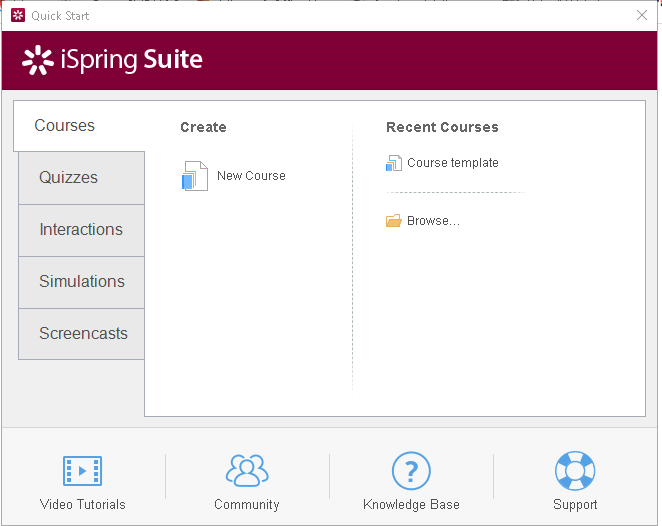Click the Course template file icon

(x=393, y=163)
